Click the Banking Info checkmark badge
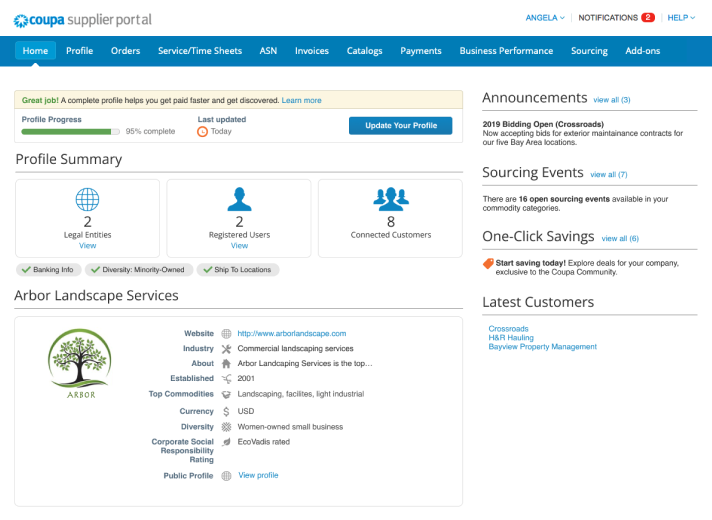The height and width of the screenshot is (520, 712). pyautogui.click(x=48, y=269)
